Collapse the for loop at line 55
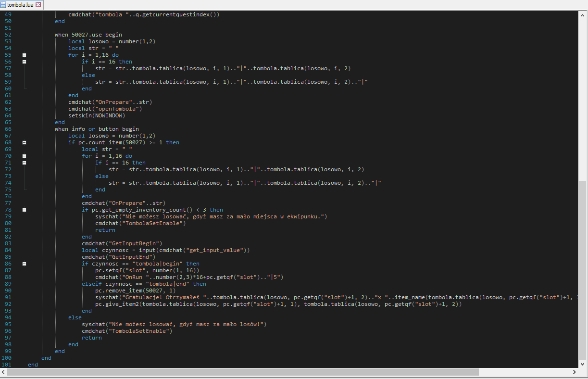Viewport: 588px width, 379px height. click(x=24, y=55)
